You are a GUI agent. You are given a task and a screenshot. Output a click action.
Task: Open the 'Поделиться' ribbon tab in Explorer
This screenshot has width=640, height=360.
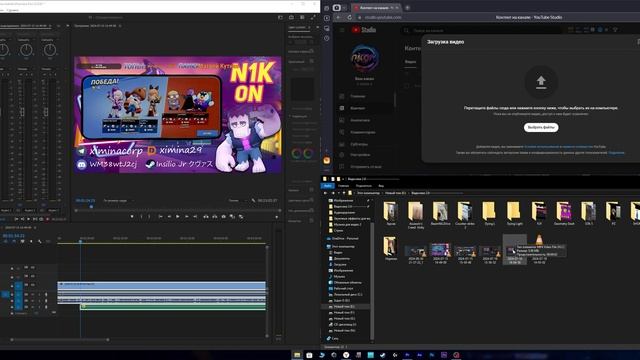pos(364,186)
